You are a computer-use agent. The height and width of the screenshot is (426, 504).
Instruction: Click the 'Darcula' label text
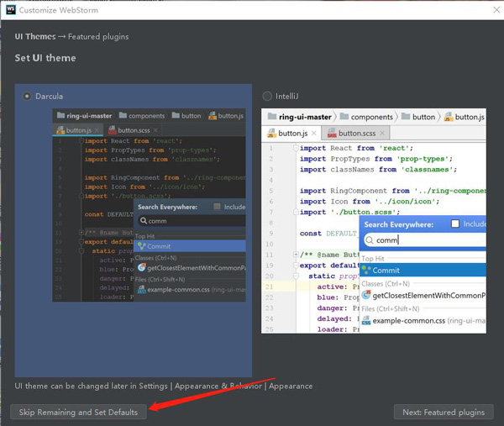click(50, 96)
